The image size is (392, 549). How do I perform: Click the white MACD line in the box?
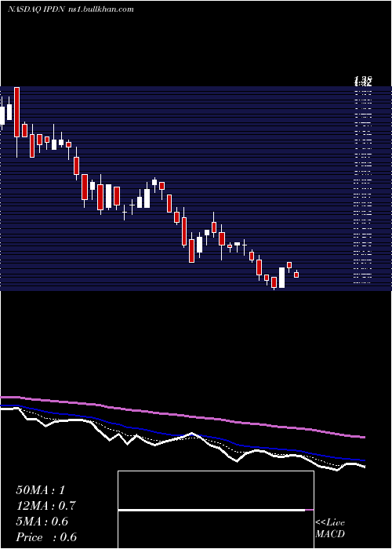(212, 510)
